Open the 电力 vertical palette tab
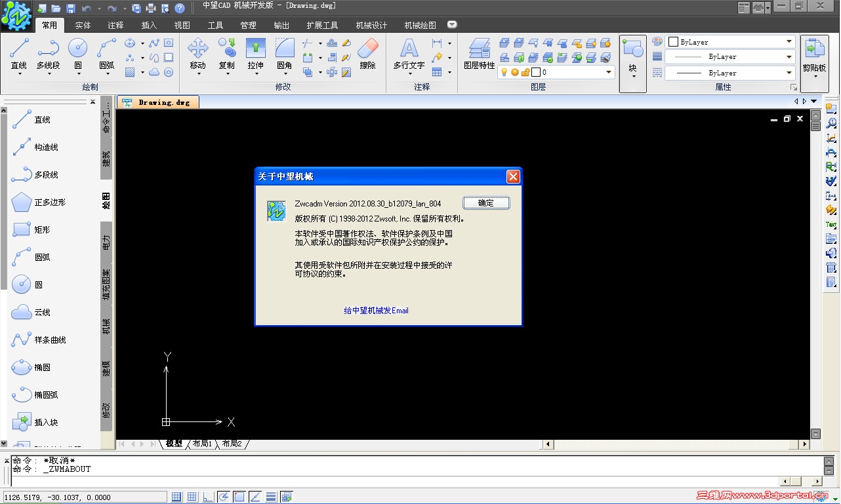The height and width of the screenshot is (504, 841). [x=106, y=243]
